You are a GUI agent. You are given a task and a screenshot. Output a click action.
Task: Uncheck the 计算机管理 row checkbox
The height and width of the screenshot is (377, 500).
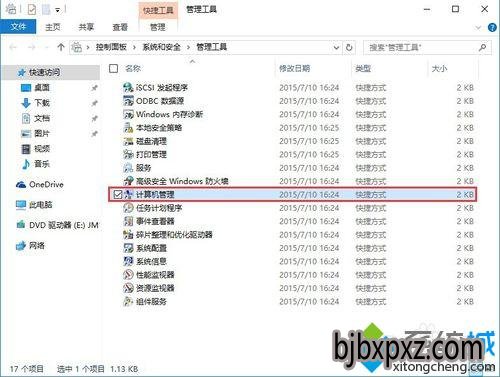pyautogui.click(x=117, y=194)
